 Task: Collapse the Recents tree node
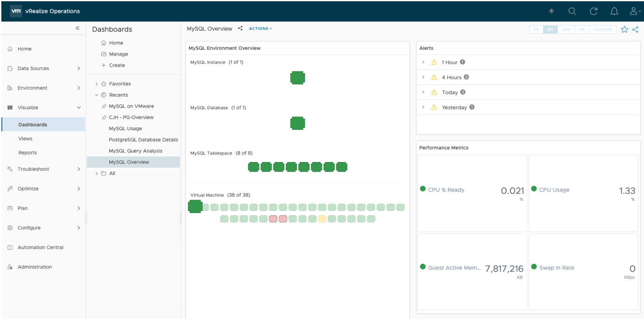click(x=97, y=95)
